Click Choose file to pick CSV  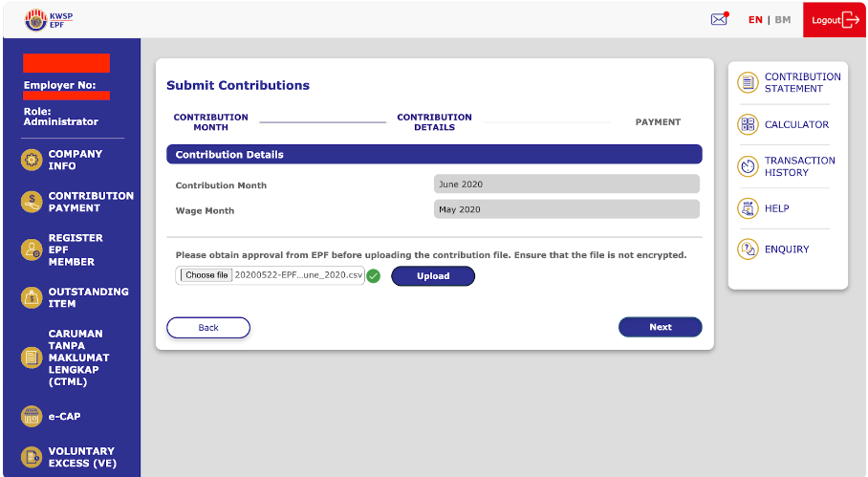point(206,275)
